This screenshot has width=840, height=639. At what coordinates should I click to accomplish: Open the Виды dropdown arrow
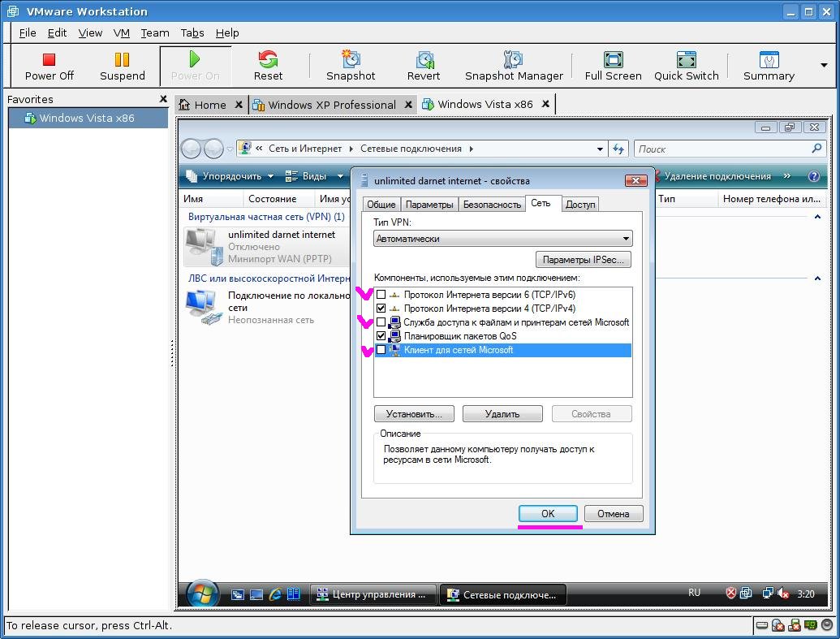[340, 176]
